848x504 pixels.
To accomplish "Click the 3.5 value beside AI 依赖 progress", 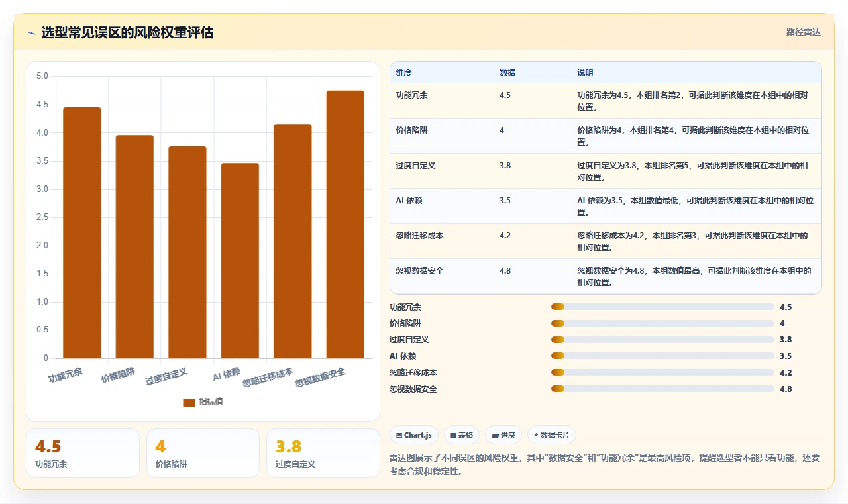I will click(x=786, y=356).
